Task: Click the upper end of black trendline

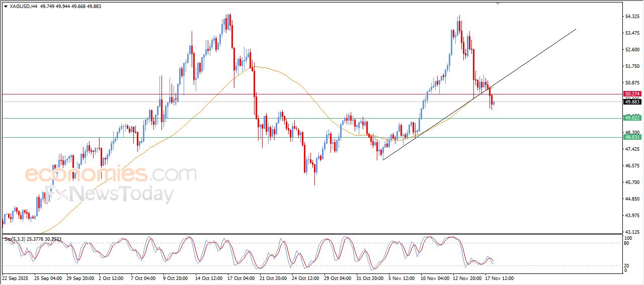Action: tap(575, 30)
